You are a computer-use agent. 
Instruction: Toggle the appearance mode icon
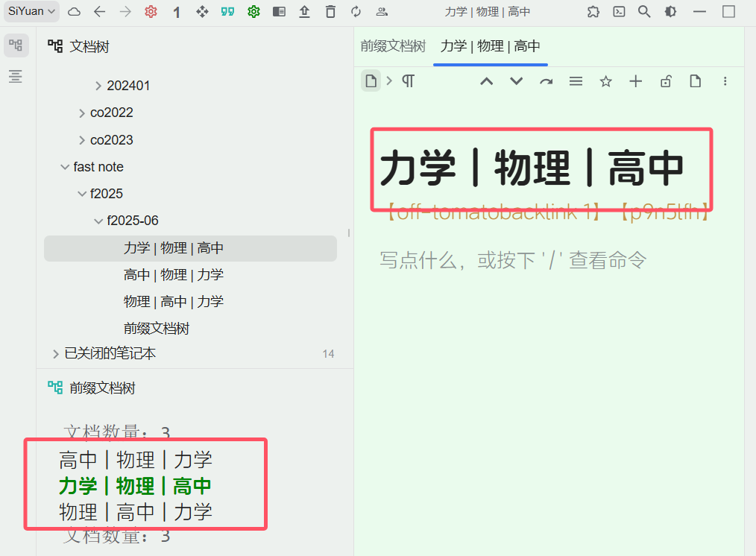[670, 12]
